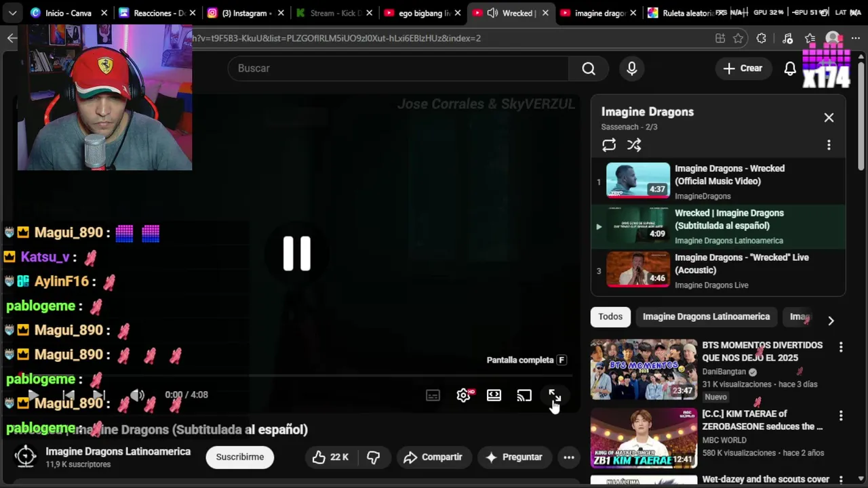868x488 pixels.
Task: Click the browser address bar URL
Action: pos(336,39)
